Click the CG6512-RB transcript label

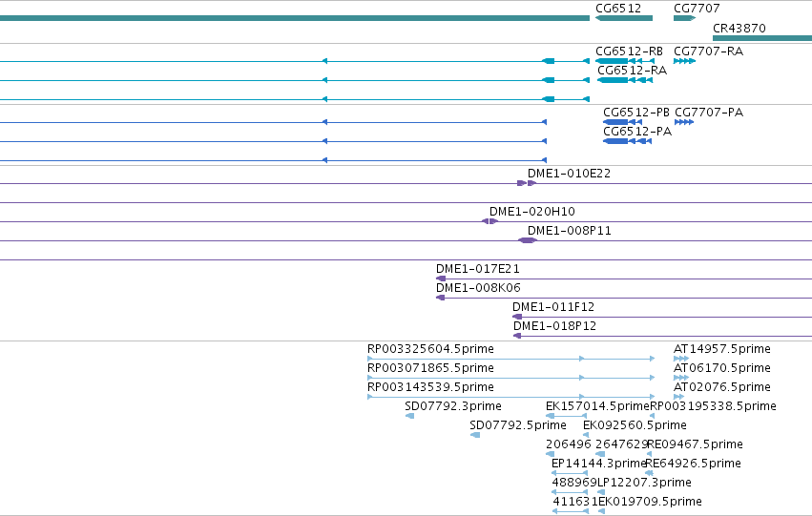[x=629, y=52]
